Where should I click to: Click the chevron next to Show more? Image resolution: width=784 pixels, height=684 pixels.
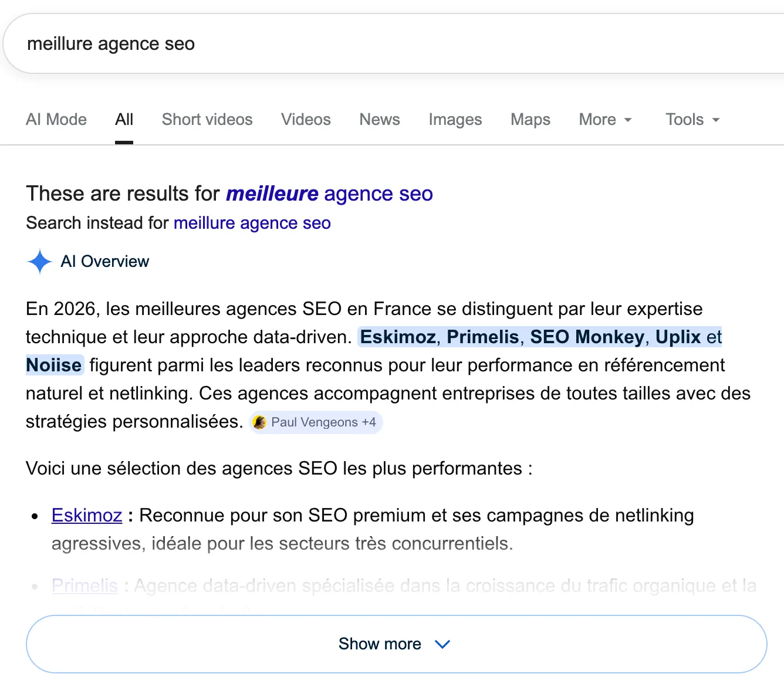[x=442, y=644]
